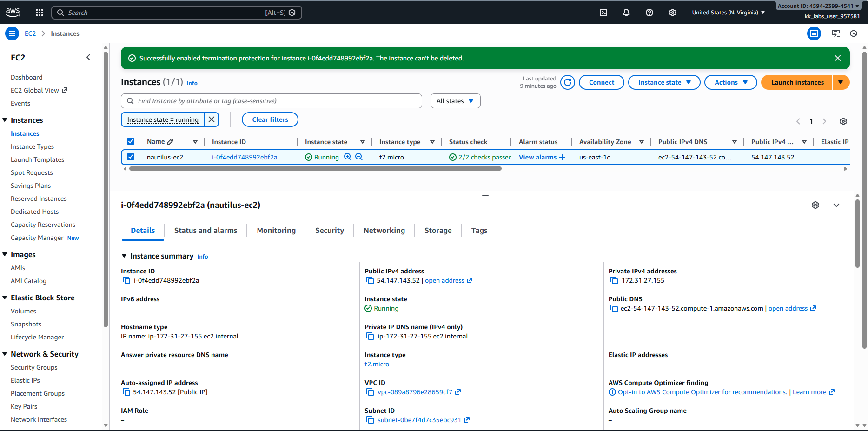Open the Instance state dropdown button

[x=664, y=82]
